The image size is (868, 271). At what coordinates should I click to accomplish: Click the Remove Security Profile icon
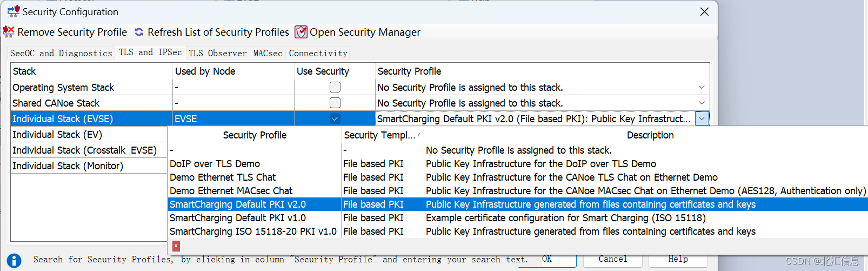click(9, 32)
